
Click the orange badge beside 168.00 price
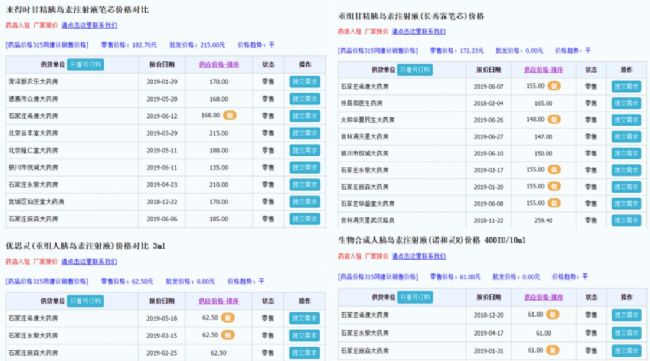(x=230, y=115)
